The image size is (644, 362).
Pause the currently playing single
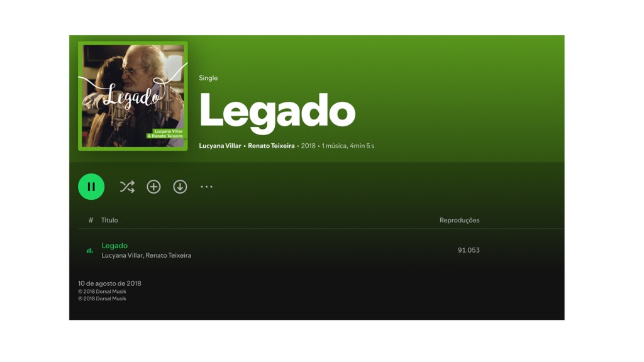click(x=91, y=187)
